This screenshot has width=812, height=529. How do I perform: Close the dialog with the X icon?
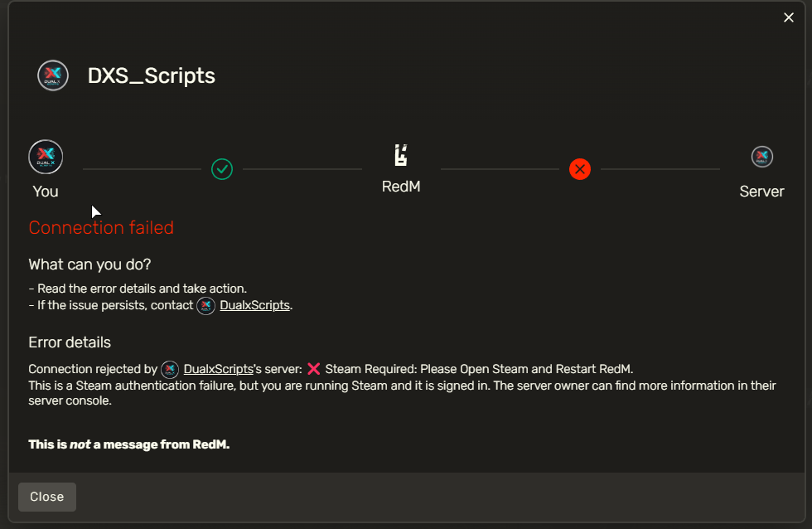788,17
